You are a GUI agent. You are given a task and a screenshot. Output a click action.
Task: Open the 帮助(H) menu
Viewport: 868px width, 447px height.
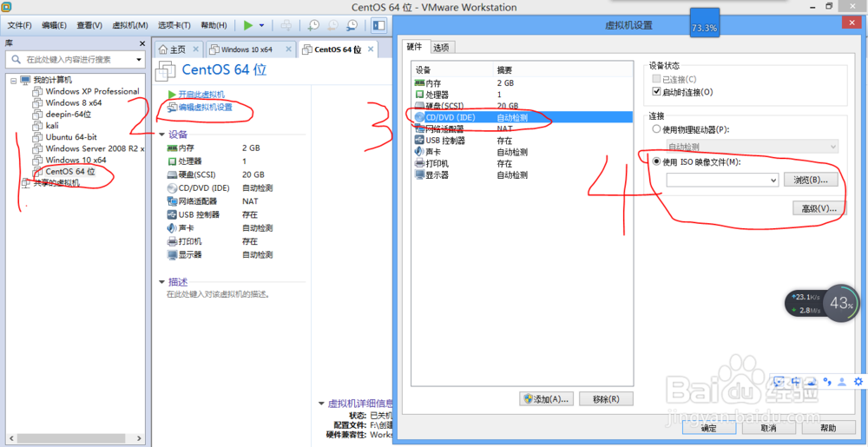tap(214, 25)
